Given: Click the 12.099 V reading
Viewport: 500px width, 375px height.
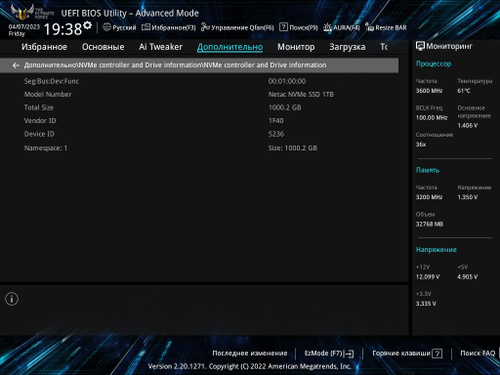Looking at the screenshot, I should 428,277.
